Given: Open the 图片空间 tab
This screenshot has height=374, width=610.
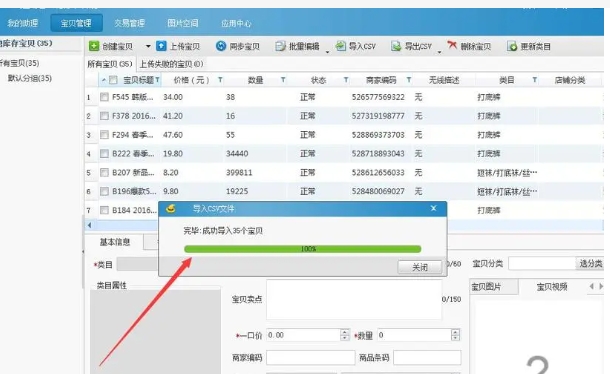Looking at the screenshot, I should pyautogui.click(x=183, y=23).
